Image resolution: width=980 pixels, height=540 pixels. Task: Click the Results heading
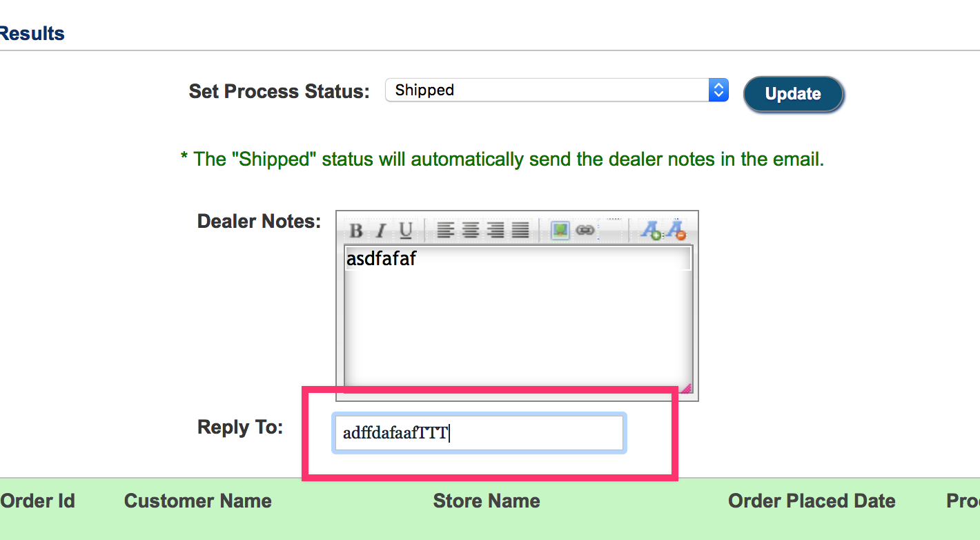pos(32,33)
